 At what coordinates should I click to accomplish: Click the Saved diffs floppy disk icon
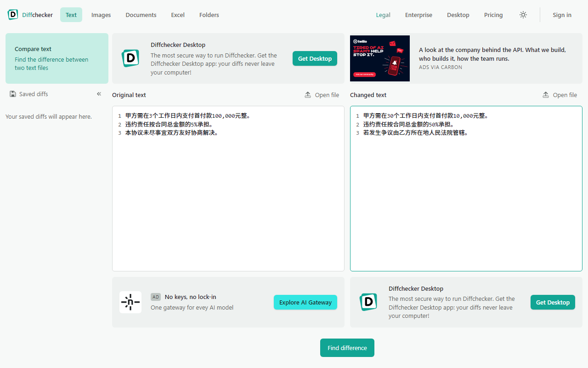tap(13, 94)
